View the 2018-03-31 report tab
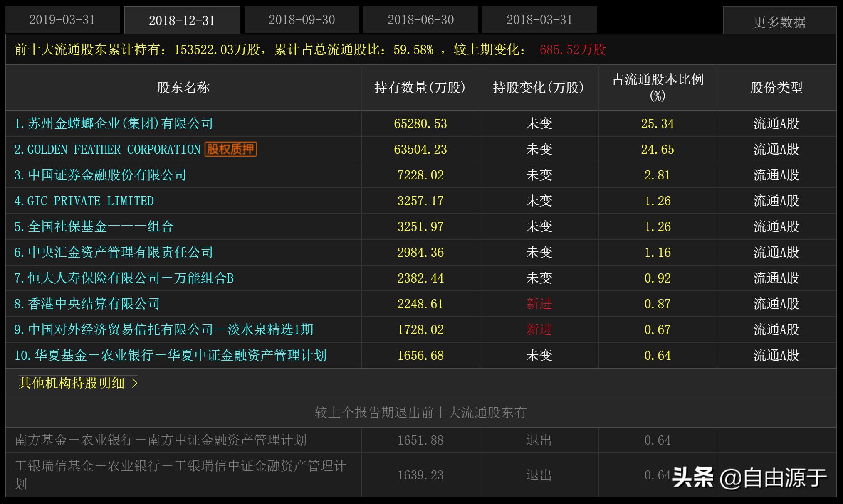This screenshot has width=843, height=504. pyautogui.click(x=539, y=19)
